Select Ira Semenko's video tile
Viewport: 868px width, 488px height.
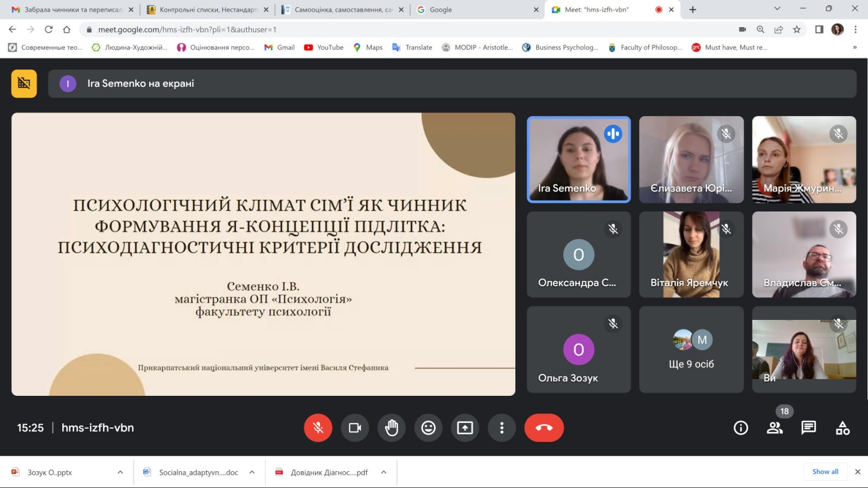point(578,159)
